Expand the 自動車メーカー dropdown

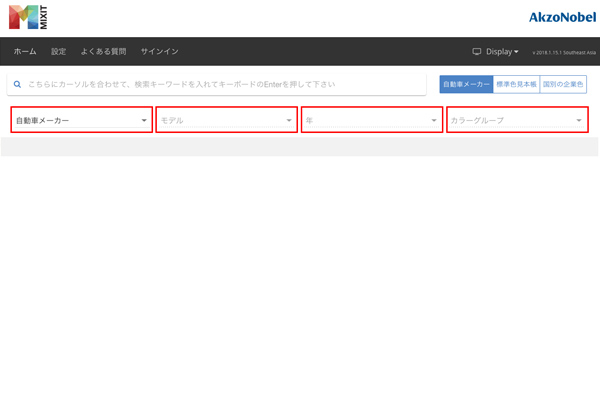[x=81, y=121]
